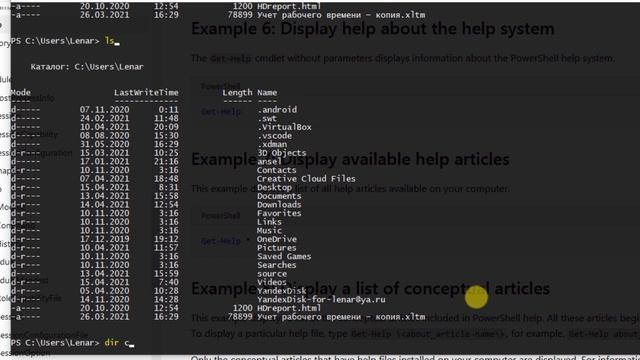This screenshot has width=640, height=360.
Task: Click the time value 20:09
Action: coord(166,127)
